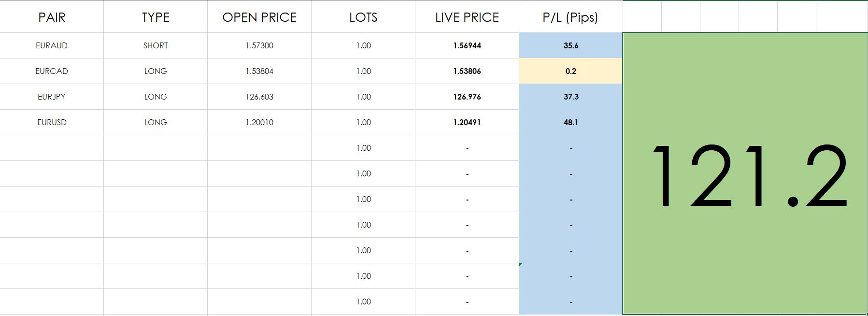868x316 pixels.
Task: Click the EURUSD pair cell
Action: point(52,122)
